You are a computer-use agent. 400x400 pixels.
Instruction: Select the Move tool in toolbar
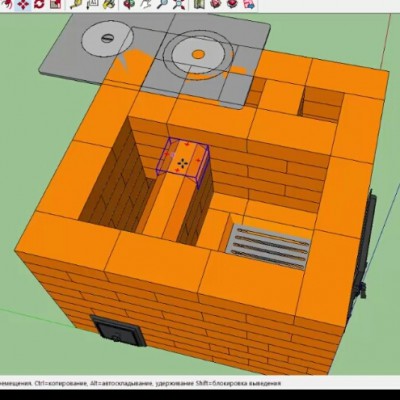(22, 4)
